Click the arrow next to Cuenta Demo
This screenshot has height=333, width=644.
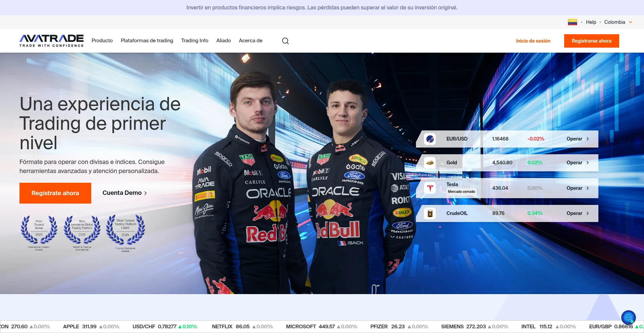pyautogui.click(x=146, y=193)
